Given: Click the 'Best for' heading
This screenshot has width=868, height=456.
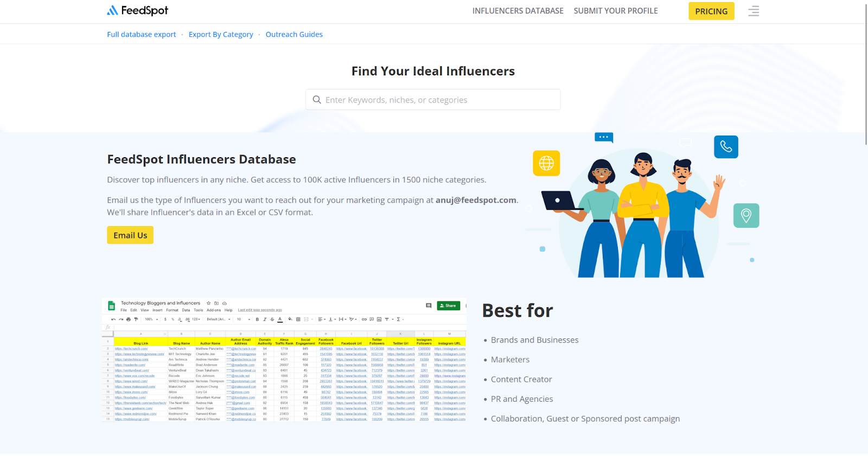Looking at the screenshot, I should pyautogui.click(x=518, y=311).
